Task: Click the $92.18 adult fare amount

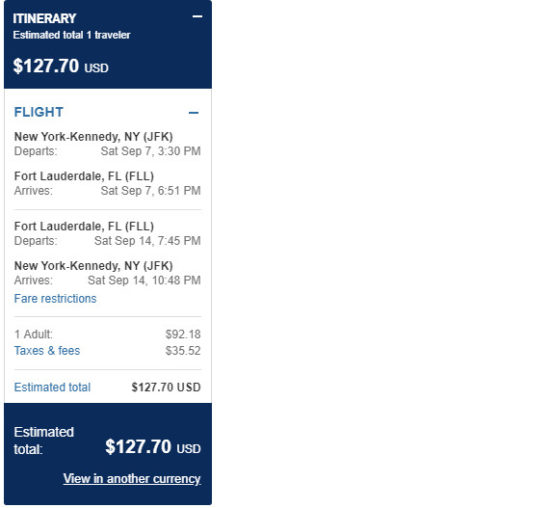Action: coord(183,334)
